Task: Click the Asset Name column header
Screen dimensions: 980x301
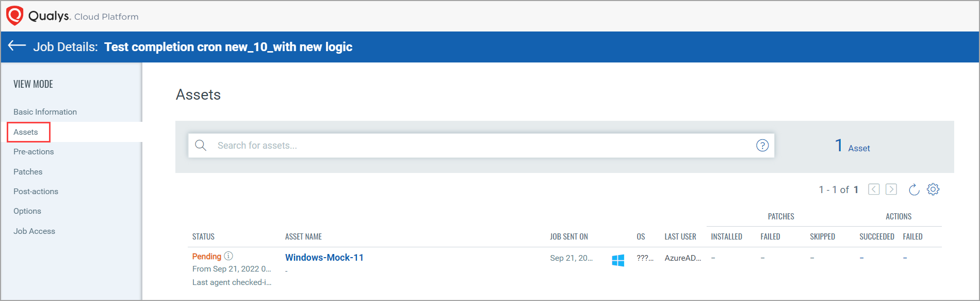Action: [303, 237]
